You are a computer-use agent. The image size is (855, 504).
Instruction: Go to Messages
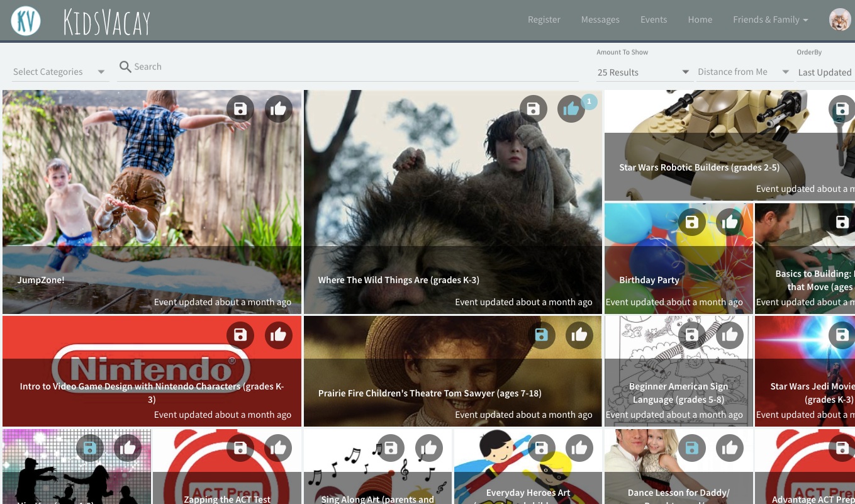click(600, 20)
